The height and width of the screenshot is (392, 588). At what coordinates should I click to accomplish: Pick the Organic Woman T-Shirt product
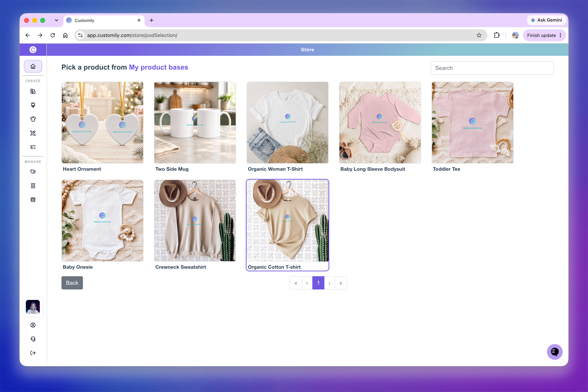287,127
